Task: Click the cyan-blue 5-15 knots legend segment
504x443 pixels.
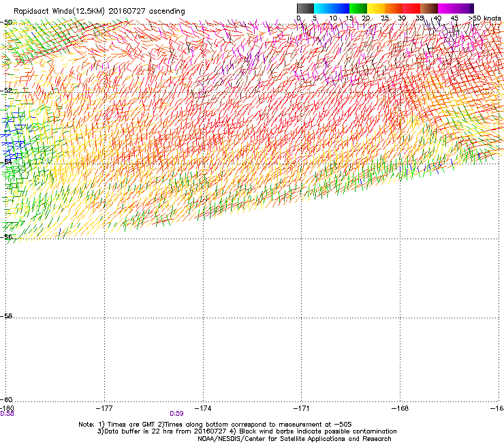Action: click(x=332, y=8)
